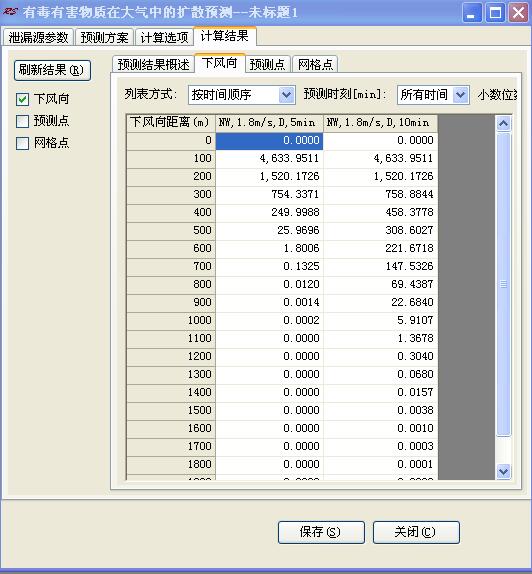Click the cell with value 221.6718
Image resolution: width=532 pixels, height=574 pixels.
tap(380, 249)
